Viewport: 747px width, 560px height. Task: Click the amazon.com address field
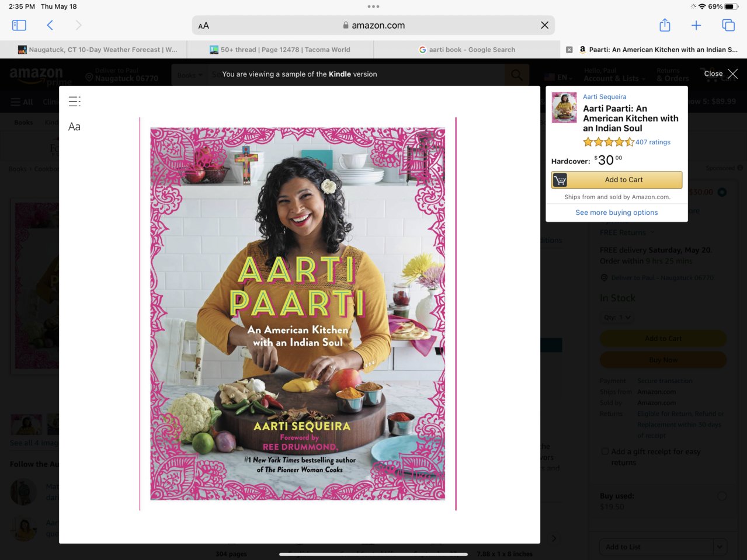coord(373,25)
